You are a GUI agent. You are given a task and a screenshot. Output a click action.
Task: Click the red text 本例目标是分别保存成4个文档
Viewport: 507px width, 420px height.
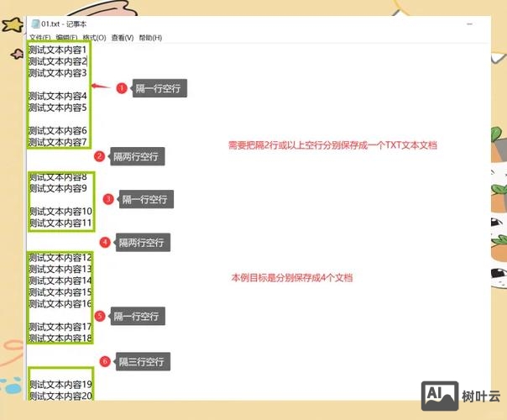click(x=291, y=277)
